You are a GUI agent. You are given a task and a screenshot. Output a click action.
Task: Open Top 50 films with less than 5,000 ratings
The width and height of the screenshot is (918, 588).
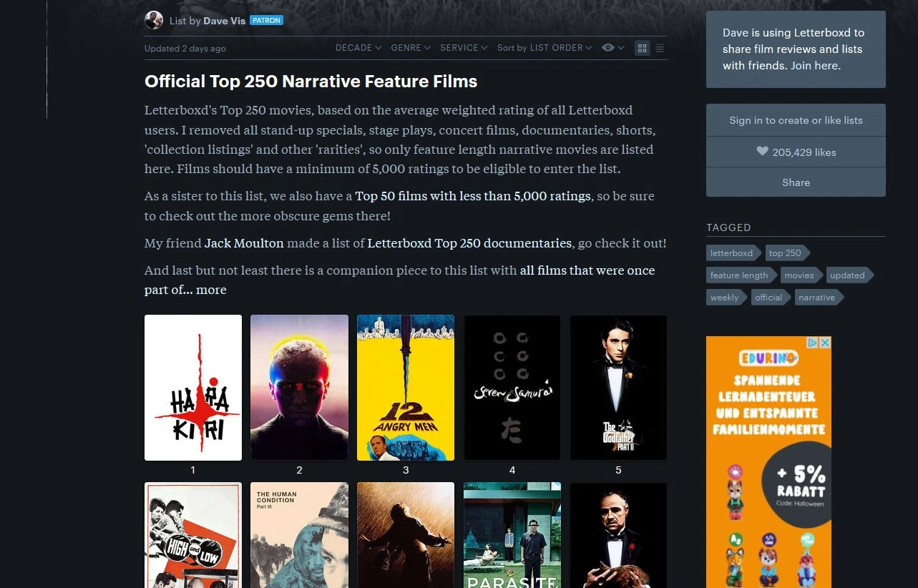click(473, 196)
